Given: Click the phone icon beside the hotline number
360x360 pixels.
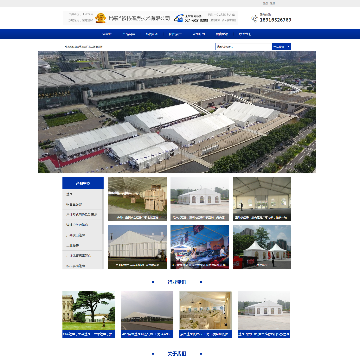Looking at the screenshot, I should (x=254, y=18).
